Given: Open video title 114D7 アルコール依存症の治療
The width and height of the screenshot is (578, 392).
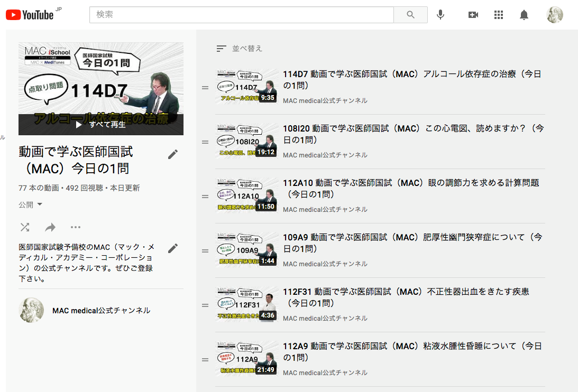Looking at the screenshot, I should tap(412, 80).
